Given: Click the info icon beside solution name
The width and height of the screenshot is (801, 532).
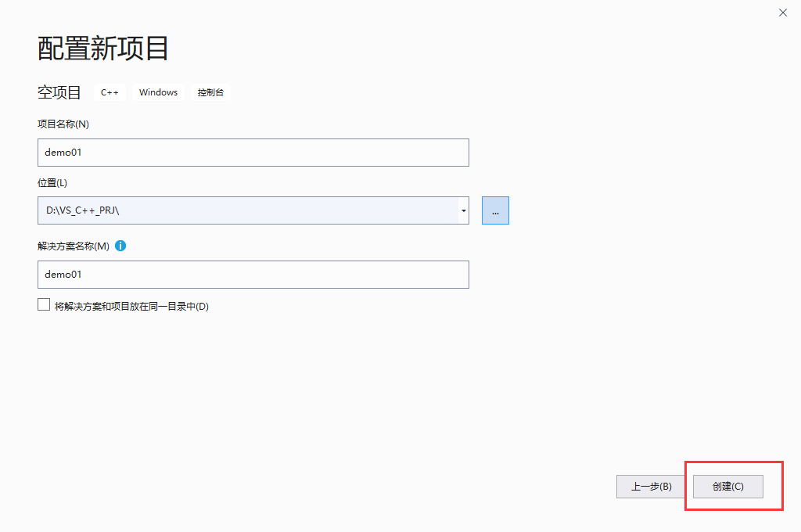Looking at the screenshot, I should pos(120,246).
